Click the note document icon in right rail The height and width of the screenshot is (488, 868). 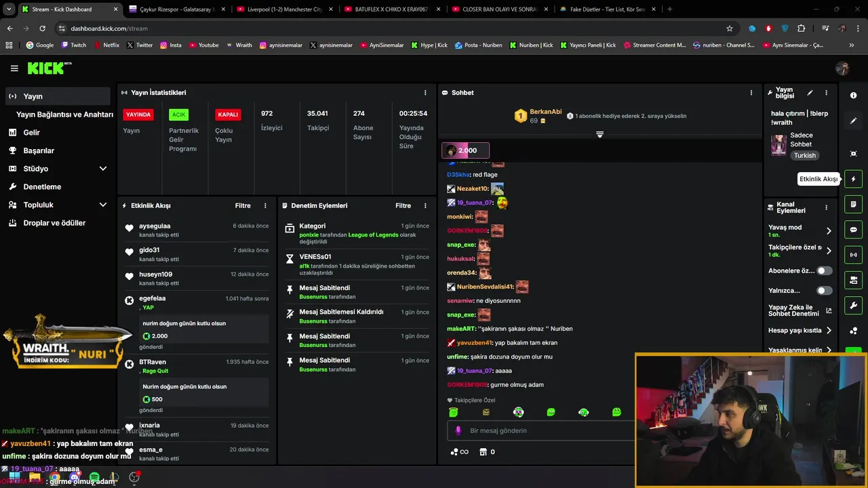click(x=853, y=204)
